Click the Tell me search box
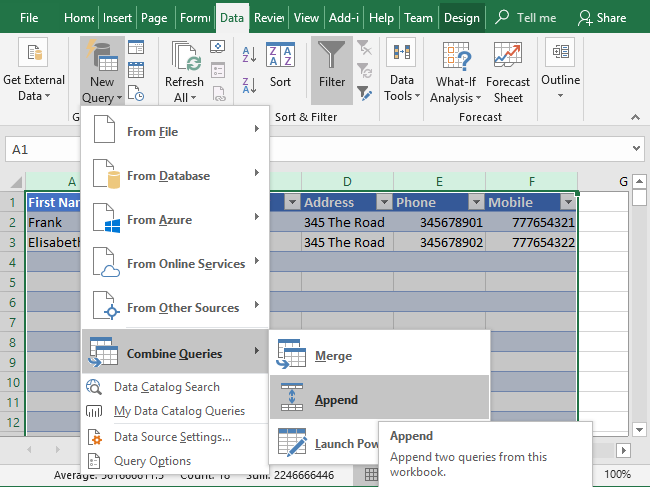 [x=526, y=18]
